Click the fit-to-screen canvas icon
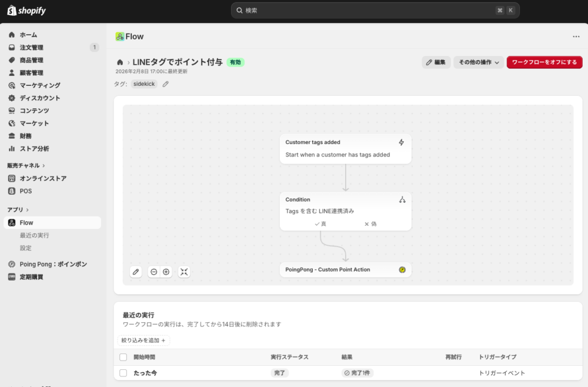The width and height of the screenshot is (588, 387). [184, 272]
